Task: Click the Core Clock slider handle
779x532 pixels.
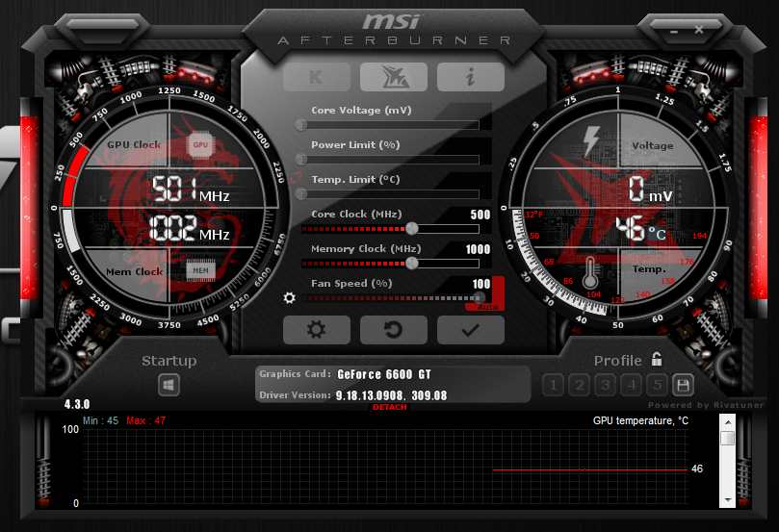Action: (x=412, y=228)
